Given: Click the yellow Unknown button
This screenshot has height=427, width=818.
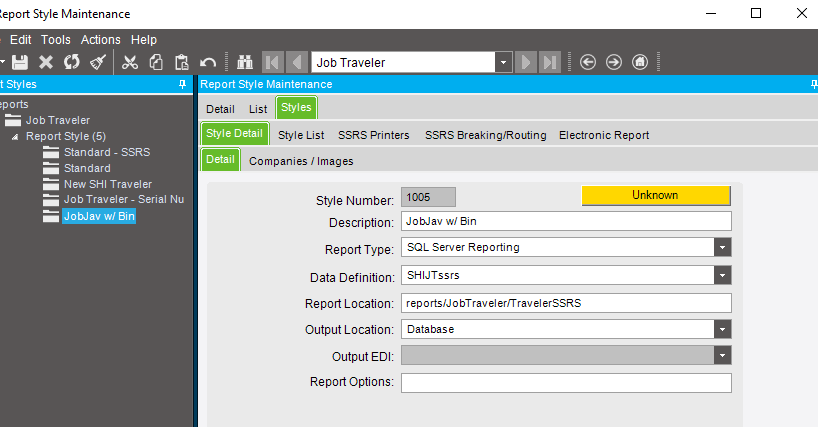Looking at the screenshot, I should click(x=655, y=195).
